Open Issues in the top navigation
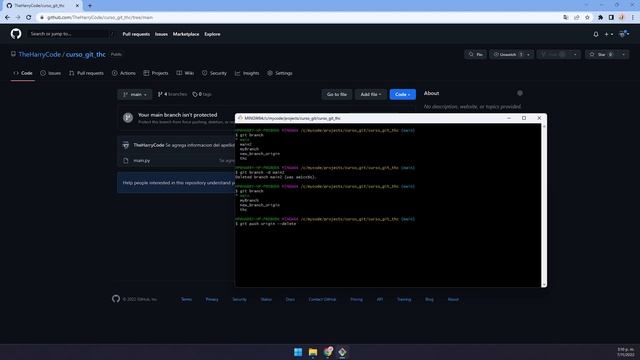 click(x=161, y=34)
